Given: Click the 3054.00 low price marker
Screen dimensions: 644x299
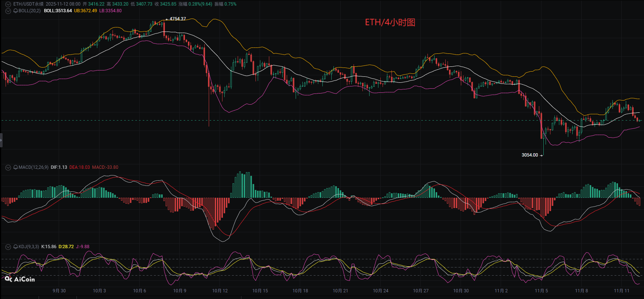Looking at the screenshot, I should click(530, 155).
